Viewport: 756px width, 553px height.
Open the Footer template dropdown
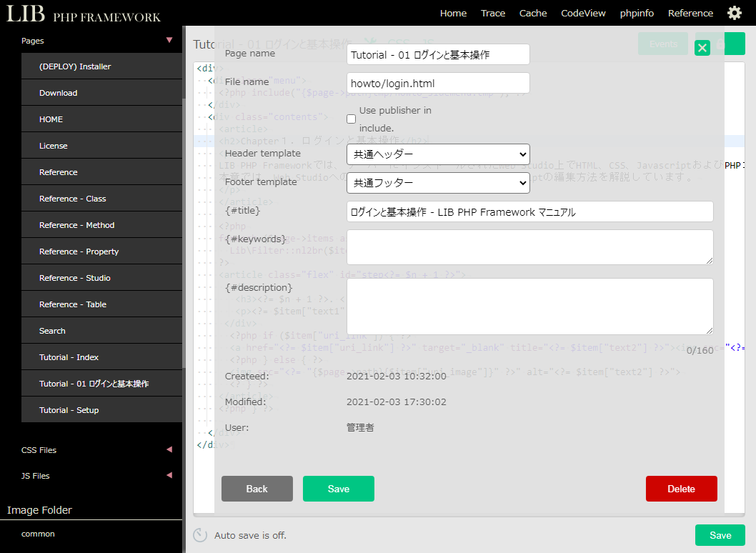pos(437,183)
